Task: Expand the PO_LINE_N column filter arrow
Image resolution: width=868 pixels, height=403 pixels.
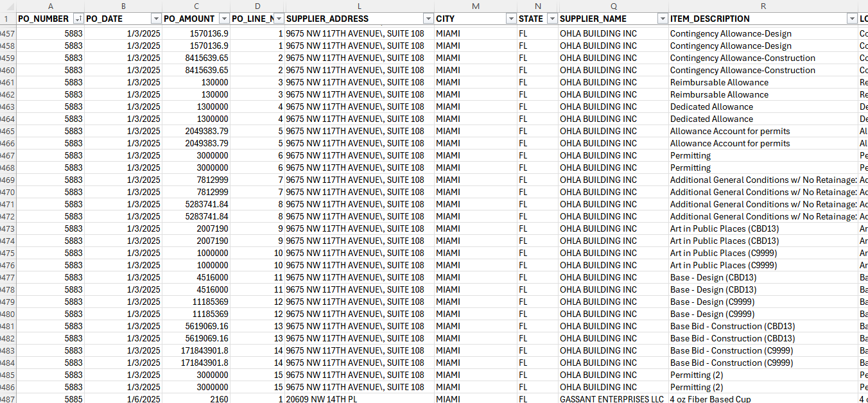Action: 279,19
